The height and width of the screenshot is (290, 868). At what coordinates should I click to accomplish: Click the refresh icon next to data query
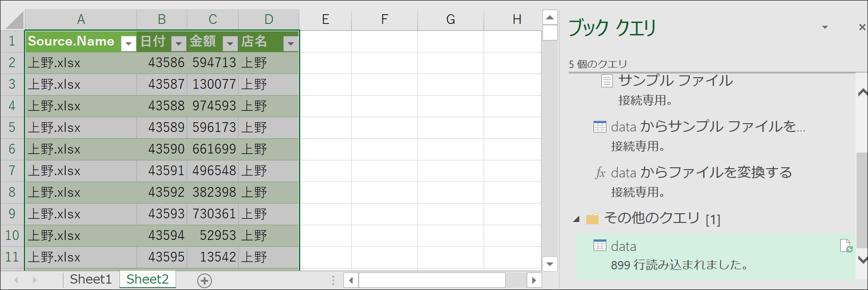click(846, 246)
